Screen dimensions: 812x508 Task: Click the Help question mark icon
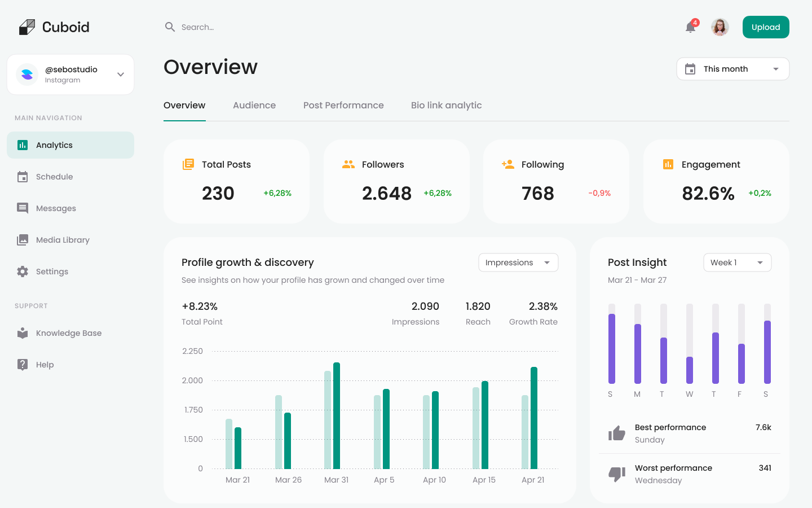point(23,364)
